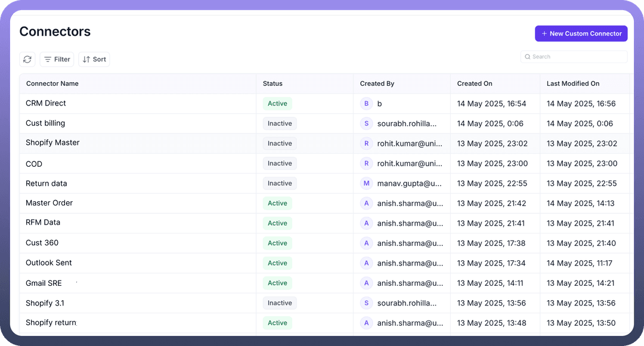644x346 pixels.
Task: Click the Inactive status badge for COD
Action: 280,164
